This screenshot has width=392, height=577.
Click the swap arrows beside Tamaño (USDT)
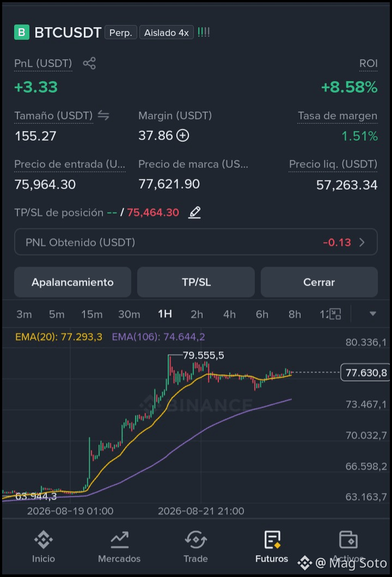pyautogui.click(x=103, y=116)
